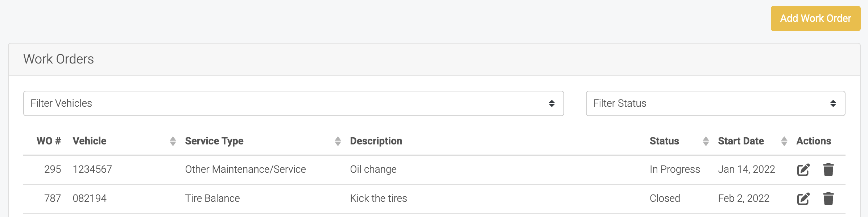Open the Filter Status dropdown
Viewport: 868px width, 217px height.
(715, 103)
